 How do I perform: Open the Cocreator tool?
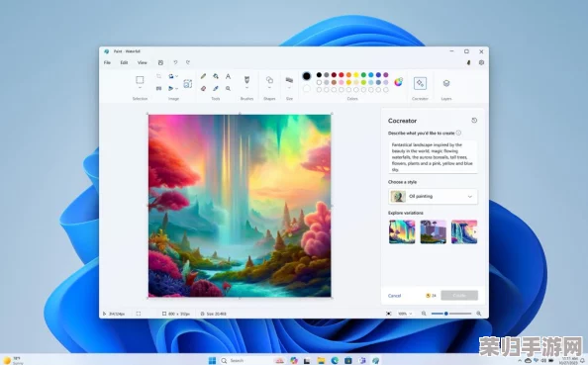tap(420, 83)
